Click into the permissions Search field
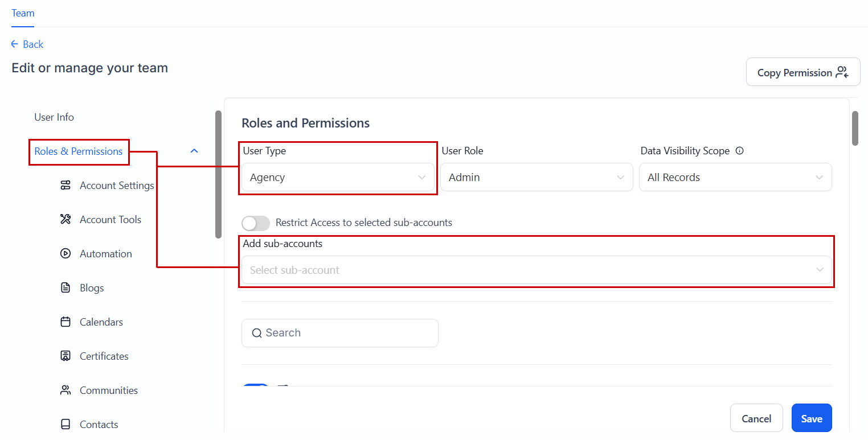 (x=340, y=333)
